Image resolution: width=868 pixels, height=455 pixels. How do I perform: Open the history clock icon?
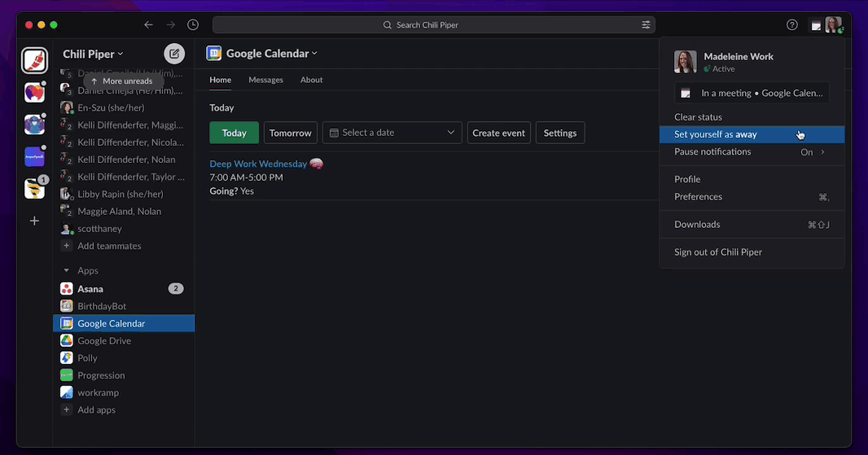tap(193, 25)
